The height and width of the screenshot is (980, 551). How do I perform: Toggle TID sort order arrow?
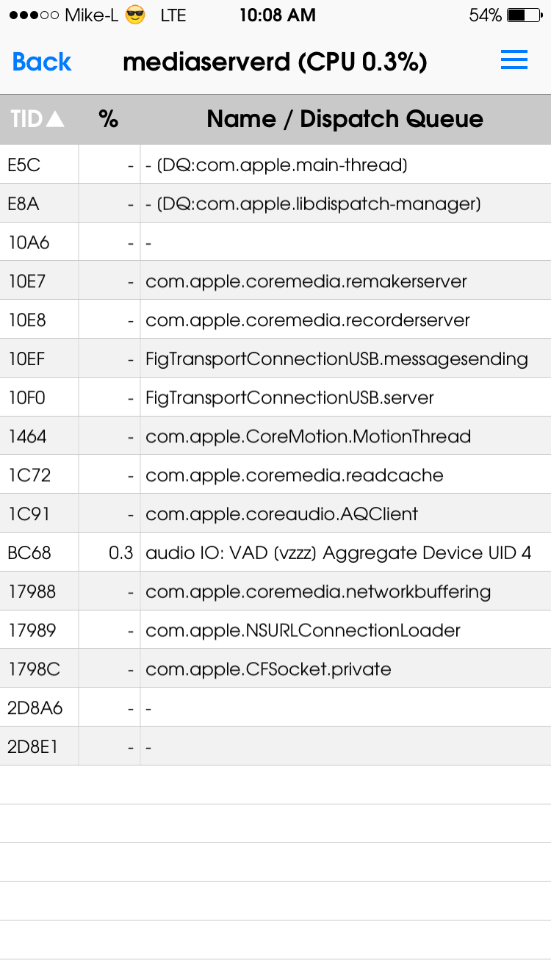point(55,119)
